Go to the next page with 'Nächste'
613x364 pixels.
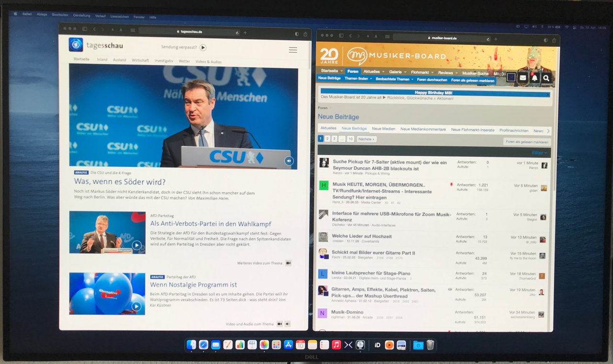[366, 139]
